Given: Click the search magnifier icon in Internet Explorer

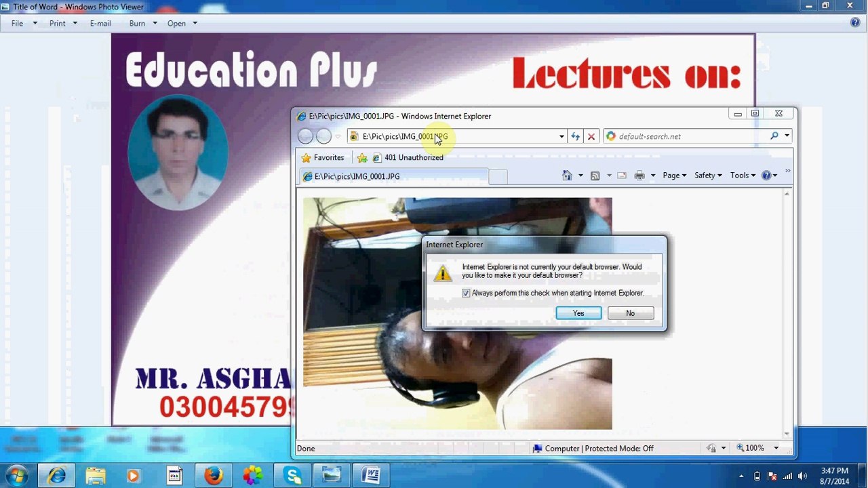Looking at the screenshot, I should [x=774, y=136].
